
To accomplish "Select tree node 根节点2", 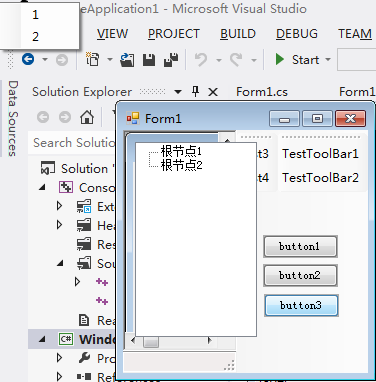I will (181, 165).
